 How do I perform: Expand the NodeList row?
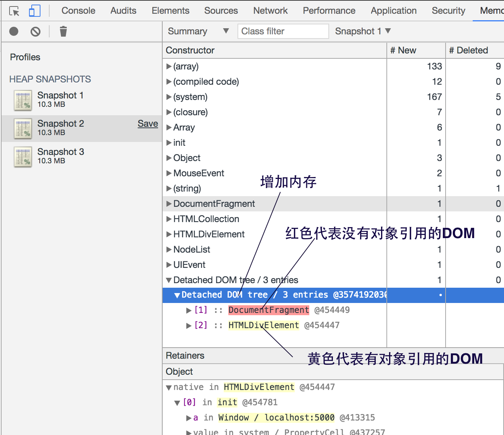[169, 250]
